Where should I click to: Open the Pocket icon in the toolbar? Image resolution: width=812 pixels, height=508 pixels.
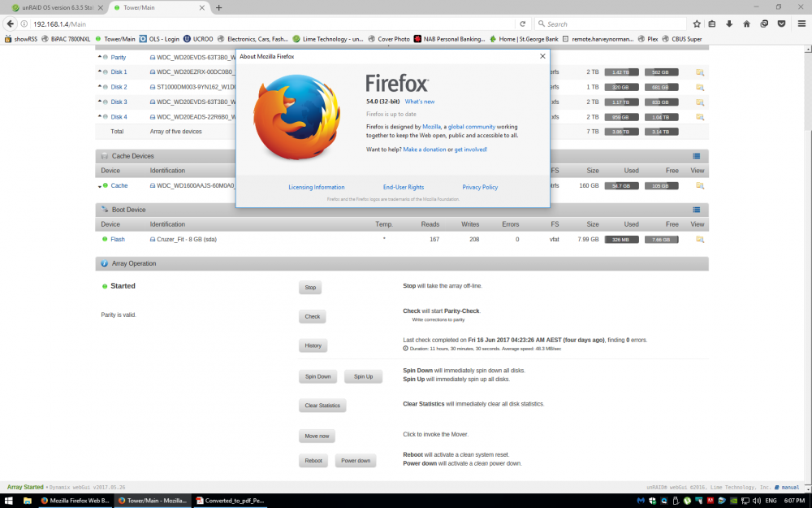coord(781,24)
